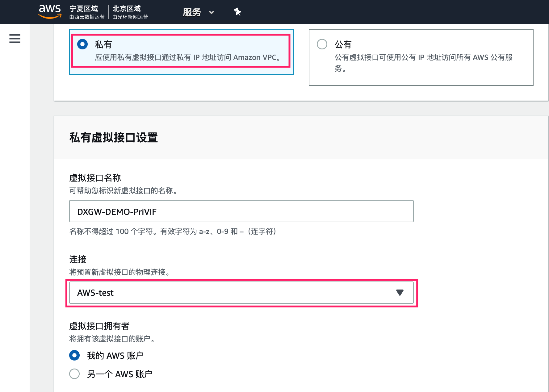Click the 公有 card description text
549x392 pixels.
(424, 63)
